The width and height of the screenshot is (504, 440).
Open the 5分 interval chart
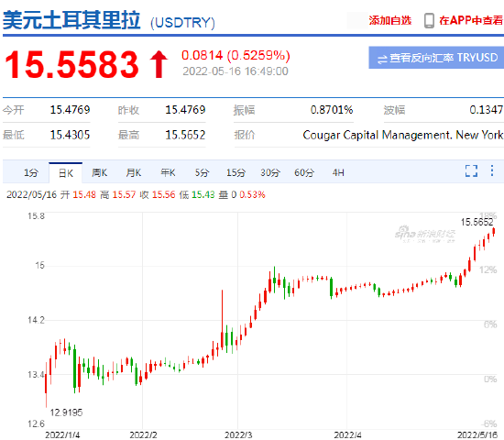click(202, 172)
